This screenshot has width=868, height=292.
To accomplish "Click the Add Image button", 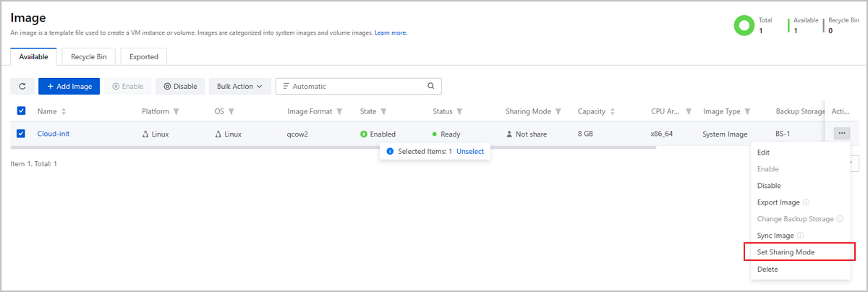I will tap(69, 86).
